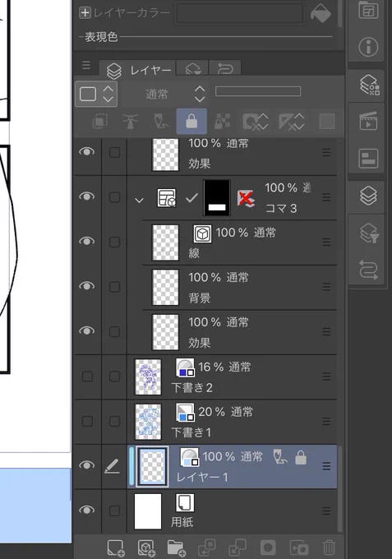Click the レイヤーカラー color field
Viewport: 392px width, 559px height.
click(240, 13)
